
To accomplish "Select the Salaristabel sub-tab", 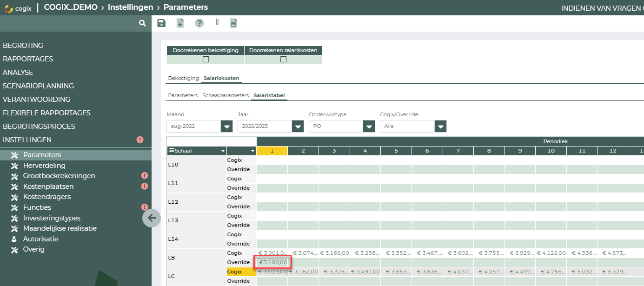I will (x=269, y=95).
